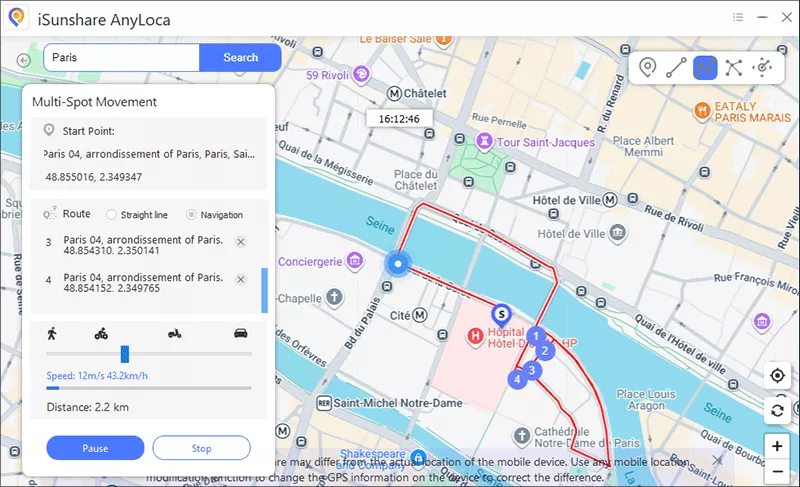Click the speed slider handle
The width and height of the screenshot is (800, 487).
point(125,353)
